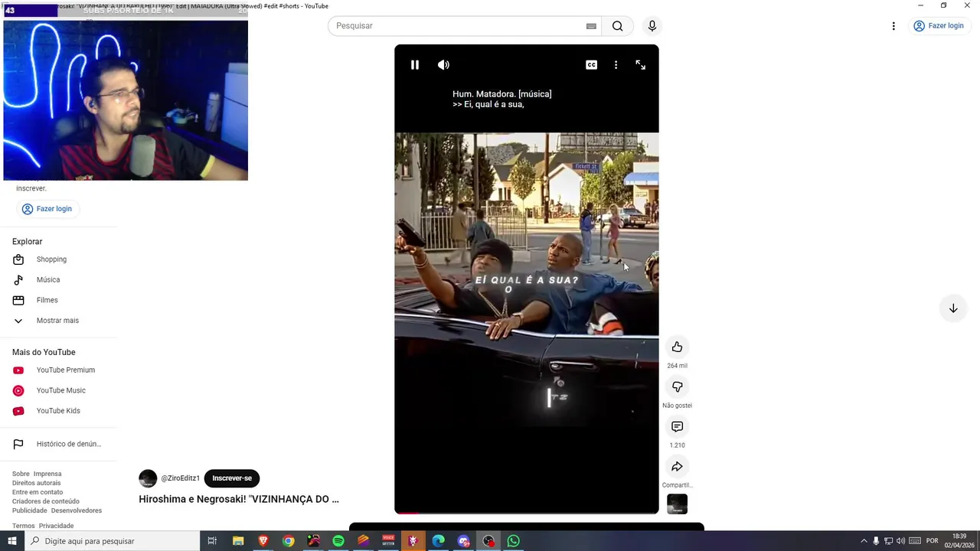Click the Short title 'Hiroshima e Negrosaki!'
Image resolution: width=980 pixels, height=551 pixels.
[x=239, y=499]
